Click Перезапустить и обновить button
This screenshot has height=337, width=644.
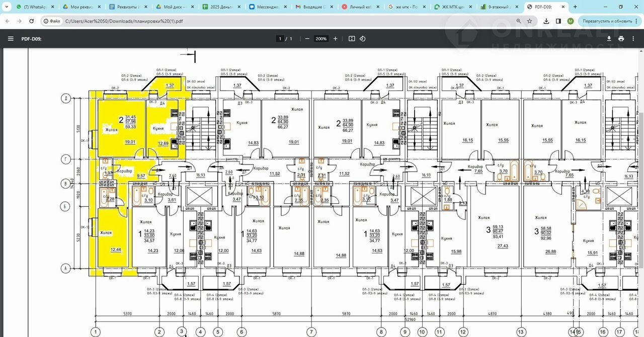point(607,21)
